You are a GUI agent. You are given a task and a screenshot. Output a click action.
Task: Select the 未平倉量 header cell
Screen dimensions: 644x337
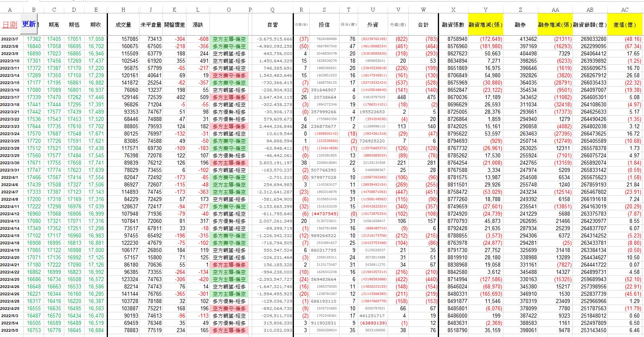[151, 25]
